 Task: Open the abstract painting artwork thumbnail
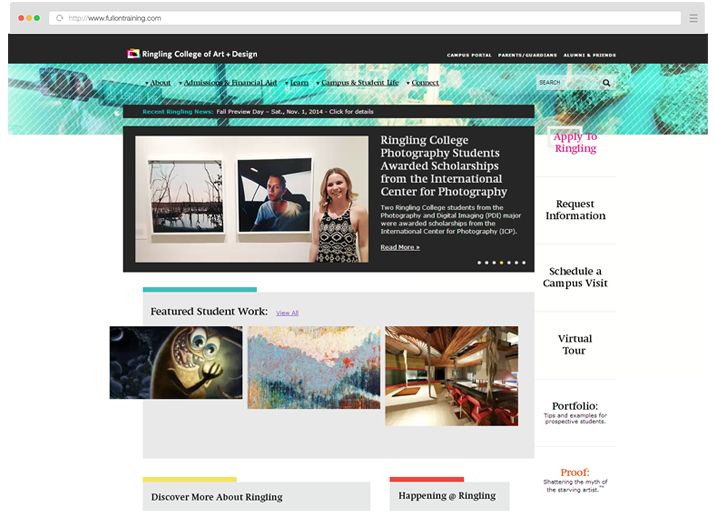coord(314,367)
